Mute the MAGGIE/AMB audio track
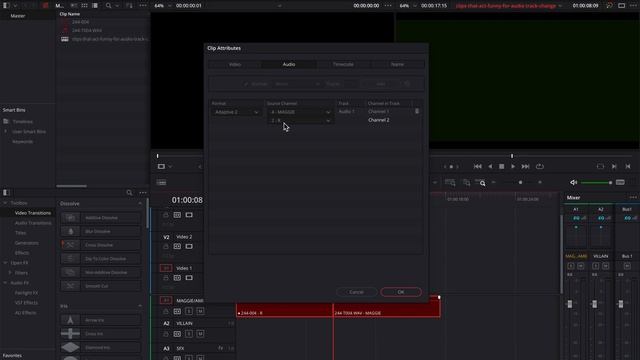Viewport: 640px width, 360px height. [200, 311]
